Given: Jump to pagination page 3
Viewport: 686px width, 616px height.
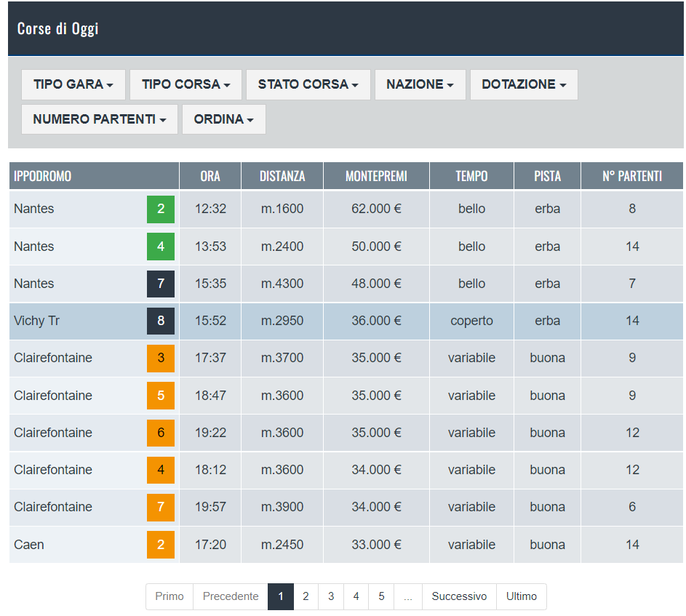Looking at the screenshot, I should tap(331, 596).
